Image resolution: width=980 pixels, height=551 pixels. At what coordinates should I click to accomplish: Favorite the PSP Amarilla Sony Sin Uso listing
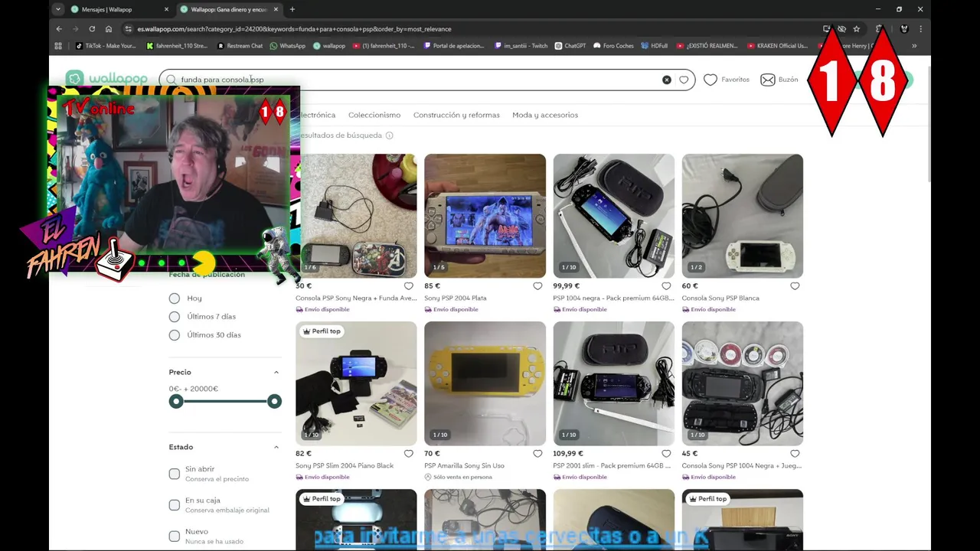click(x=537, y=454)
